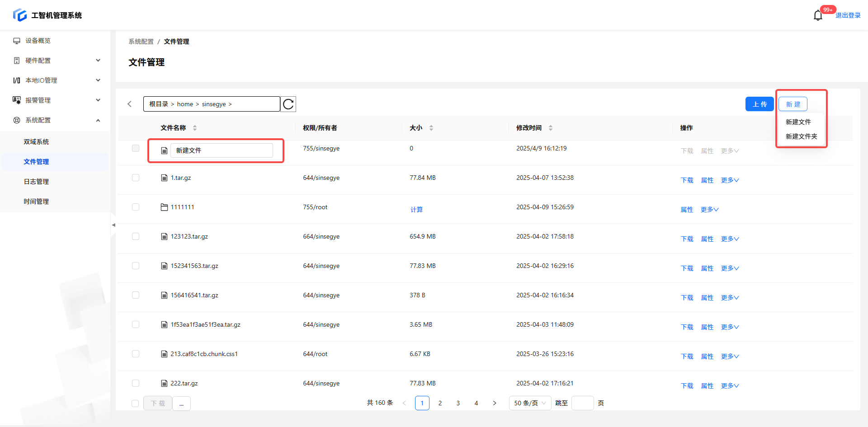Sort files by size column arrows
This screenshot has height=427, width=868.
point(431,128)
